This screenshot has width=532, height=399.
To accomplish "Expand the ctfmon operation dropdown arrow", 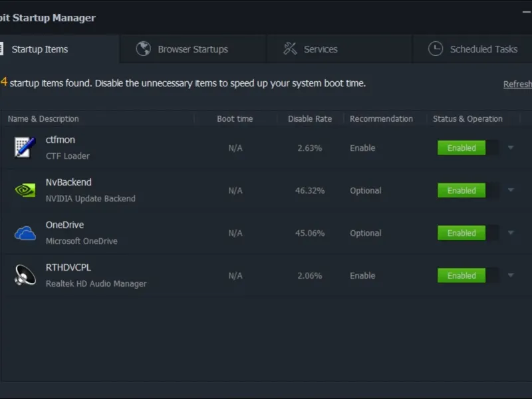I will point(511,148).
